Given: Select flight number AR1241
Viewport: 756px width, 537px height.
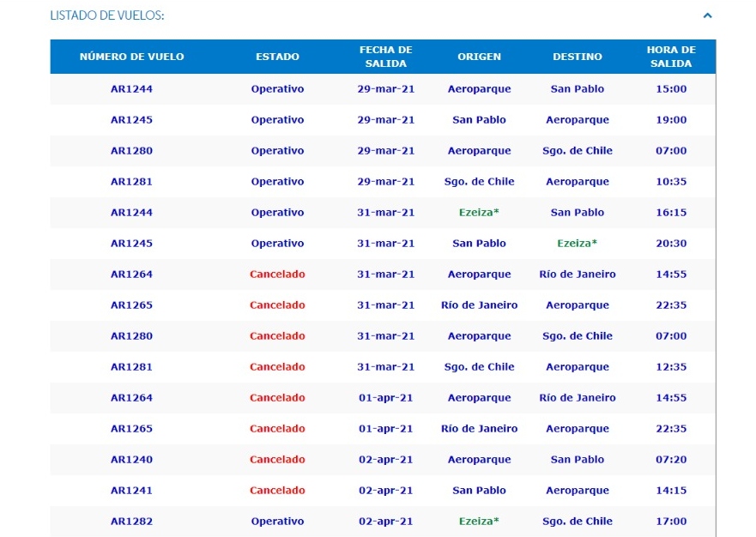Looking at the screenshot, I should (x=131, y=490).
